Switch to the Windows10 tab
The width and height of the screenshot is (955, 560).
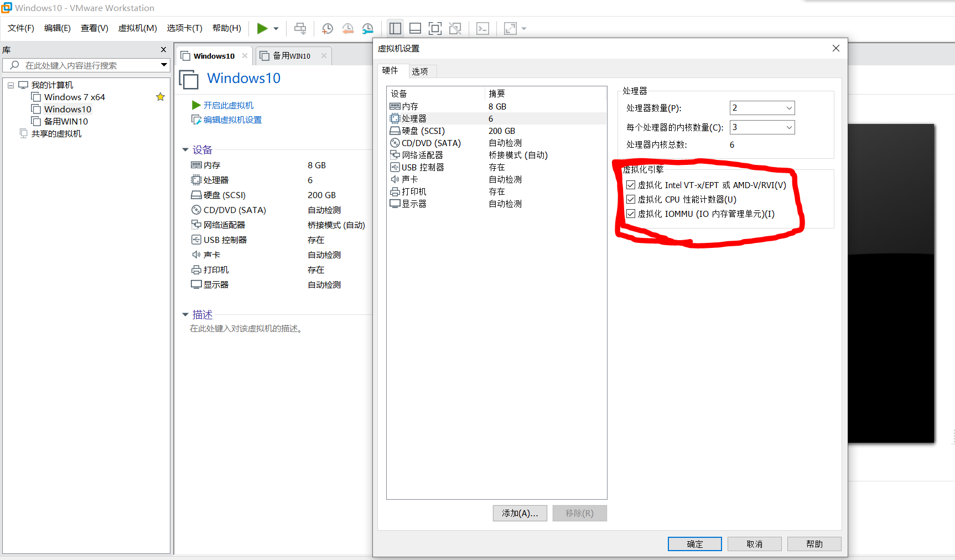(214, 56)
